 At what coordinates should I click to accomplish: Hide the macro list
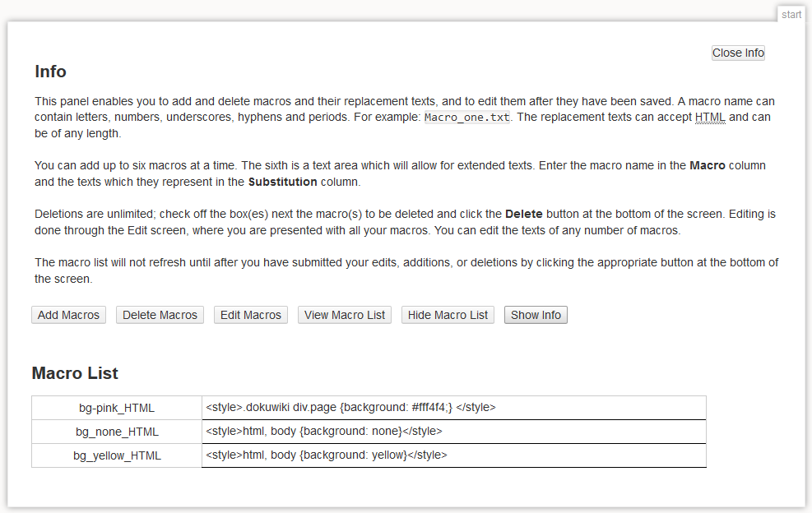coord(448,315)
